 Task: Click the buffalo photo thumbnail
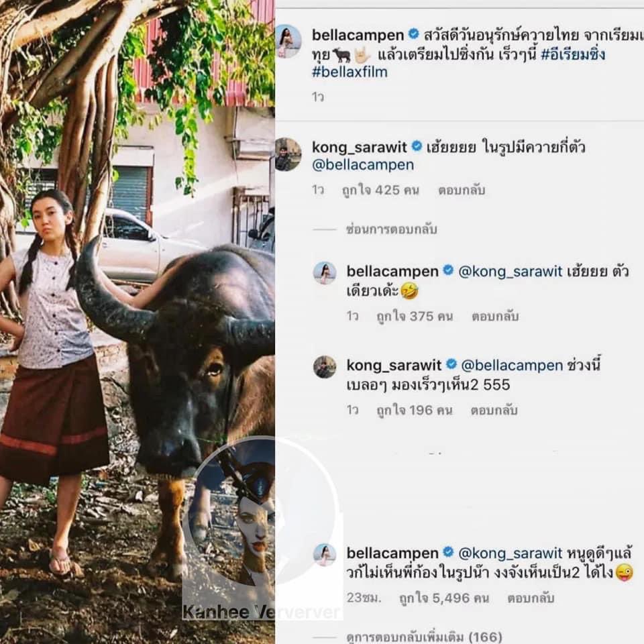pos(137,322)
